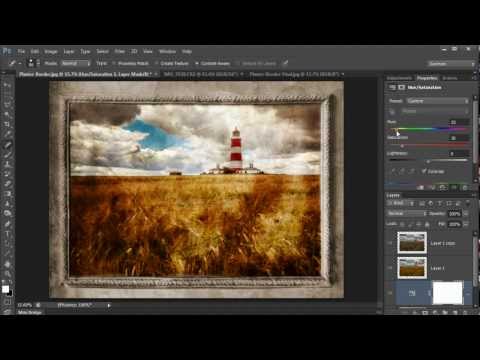This screenshot has height=360, width=480.
Task: Open the Properties panel flyout menu
Action: coord(474,78)
